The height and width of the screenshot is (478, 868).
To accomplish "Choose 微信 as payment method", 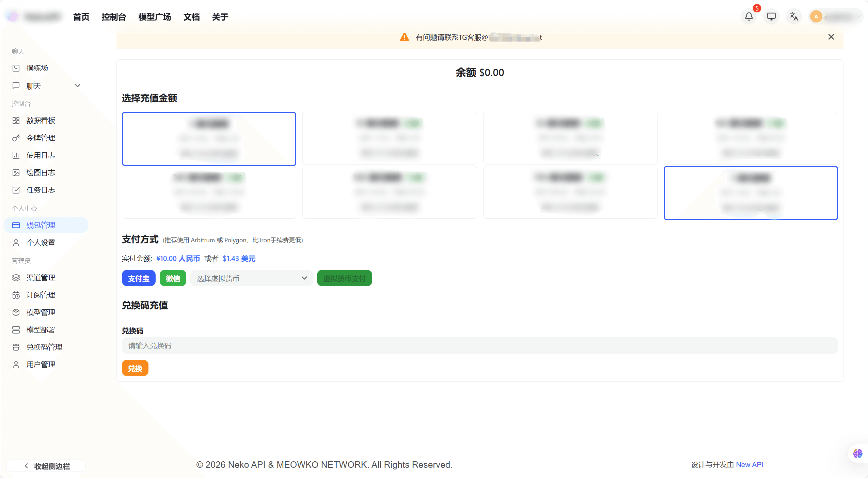I will [173, 278].
